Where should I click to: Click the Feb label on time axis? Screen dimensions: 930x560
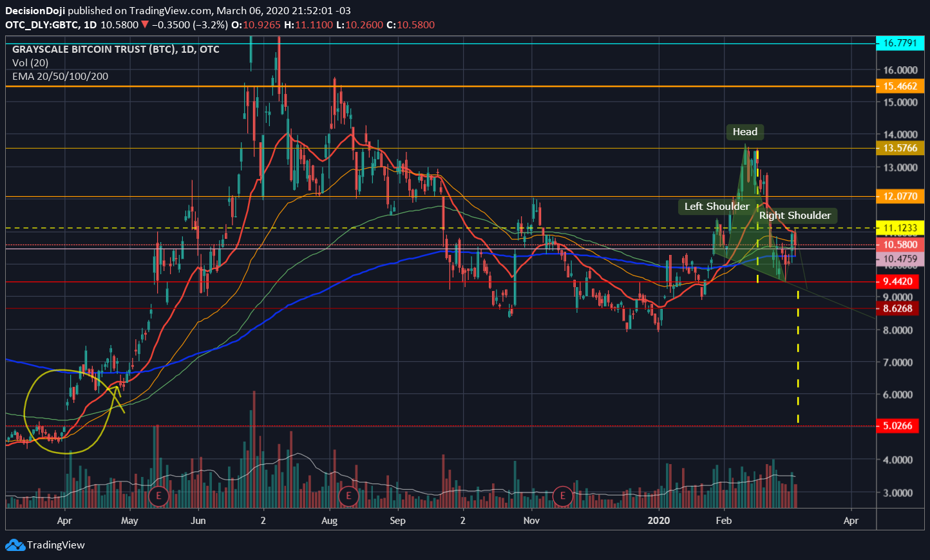click(x=724, y=521)
